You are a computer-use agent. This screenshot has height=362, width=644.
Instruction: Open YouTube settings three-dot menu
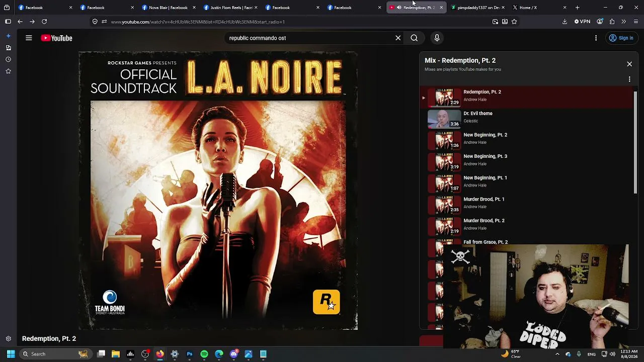coord(596,38)
